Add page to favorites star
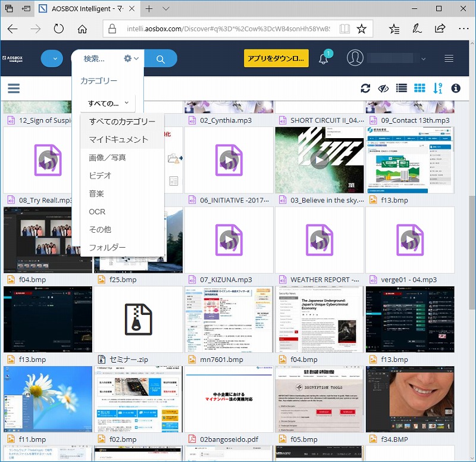 coord(361,29)
